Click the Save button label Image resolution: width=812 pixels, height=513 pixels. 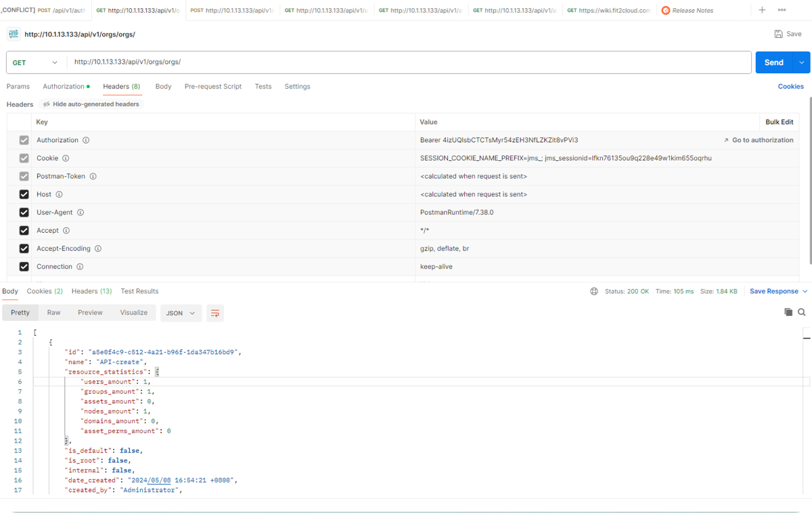(x=794, y=34)
